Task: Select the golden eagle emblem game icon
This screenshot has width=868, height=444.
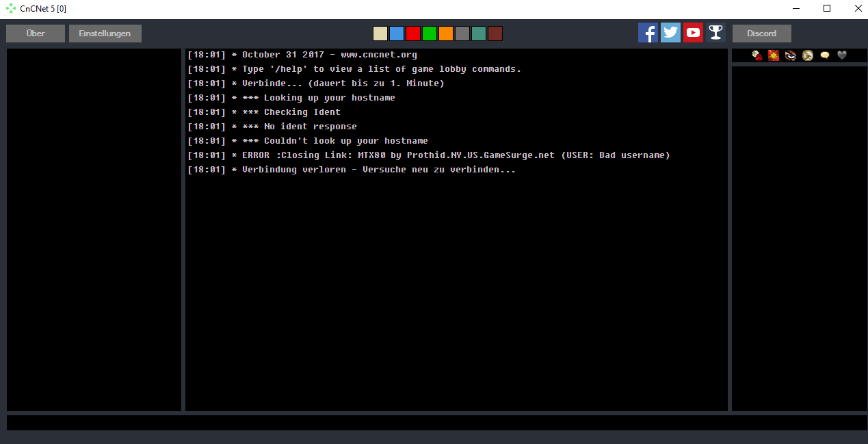Action: tap(808, 55)
